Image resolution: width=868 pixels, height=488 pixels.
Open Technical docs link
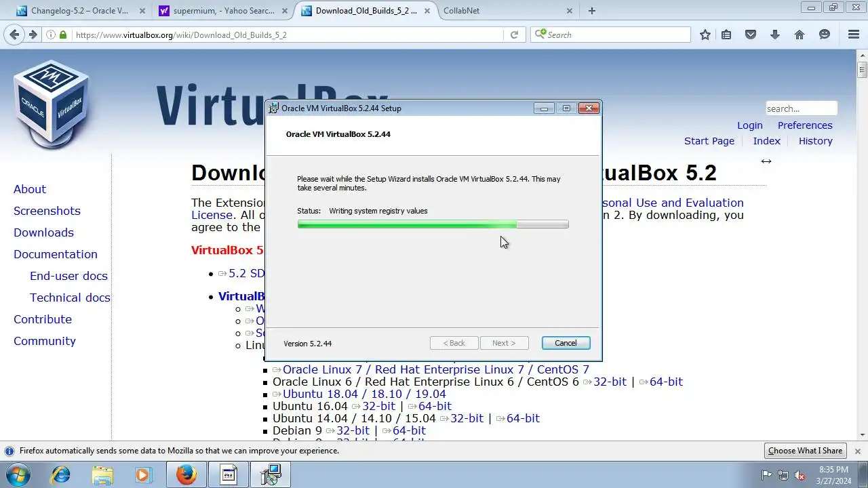[70, 298]
